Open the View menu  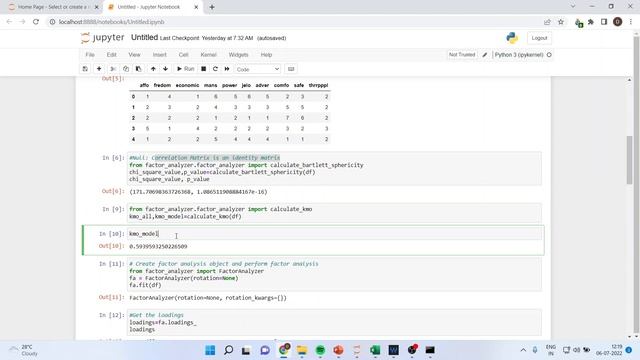pyautogui.click(x=134, y=55)
